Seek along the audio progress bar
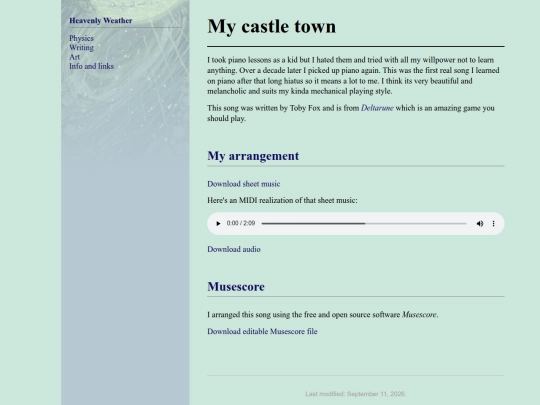This screenshot has height=405, width=540. pos(364,224)
